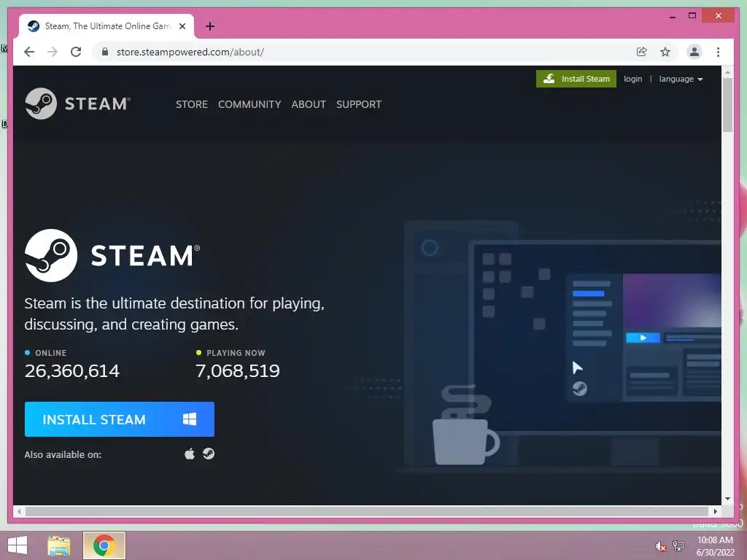Click scroll down arrow
This screenshot has height=560, width=747.
pyautogui.click(x=727, y=499)
